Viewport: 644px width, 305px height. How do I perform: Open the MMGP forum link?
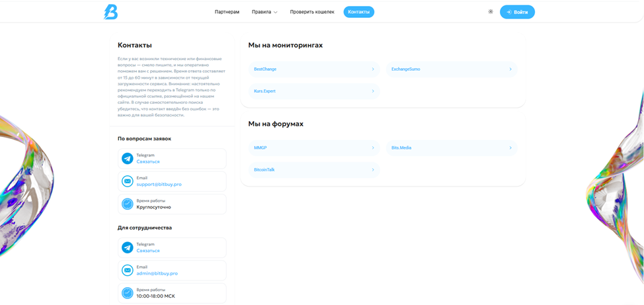[314, 148]
